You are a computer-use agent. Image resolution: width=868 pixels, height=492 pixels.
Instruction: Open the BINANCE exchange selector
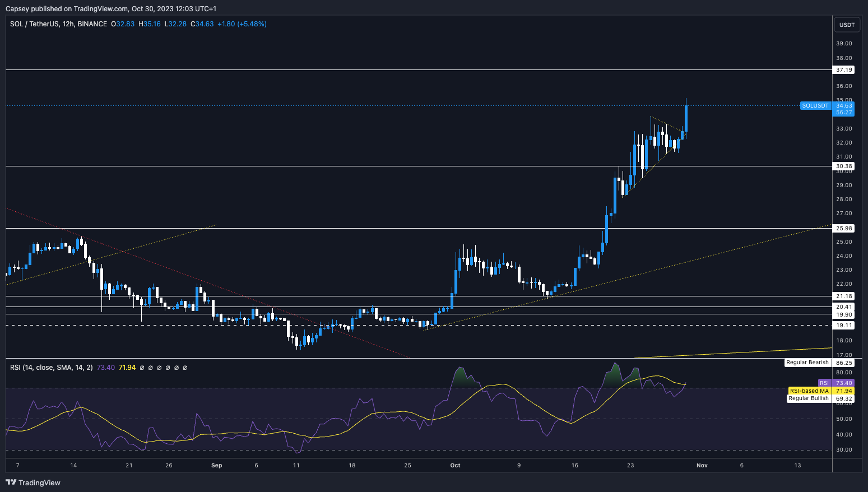click(x=93, y=24)
